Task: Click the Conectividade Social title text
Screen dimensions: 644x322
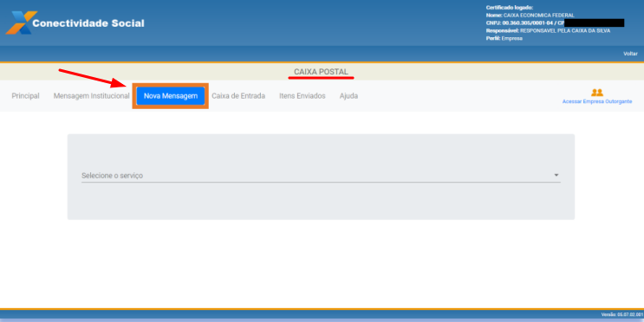Action: click(x=88, y=23)
